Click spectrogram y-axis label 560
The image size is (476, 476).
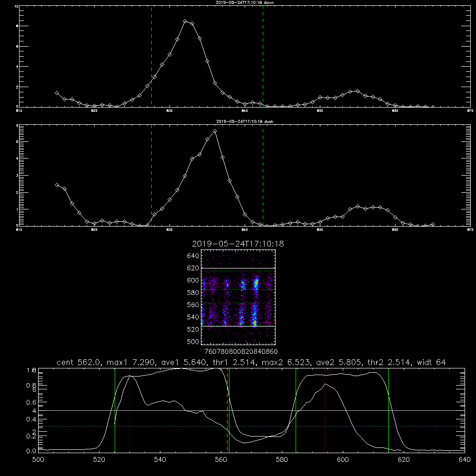pyautogui.click(x=193, y=305)
